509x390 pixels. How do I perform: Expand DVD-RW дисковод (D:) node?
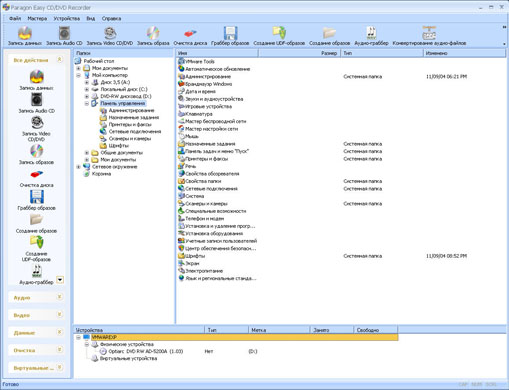[87, 96]
